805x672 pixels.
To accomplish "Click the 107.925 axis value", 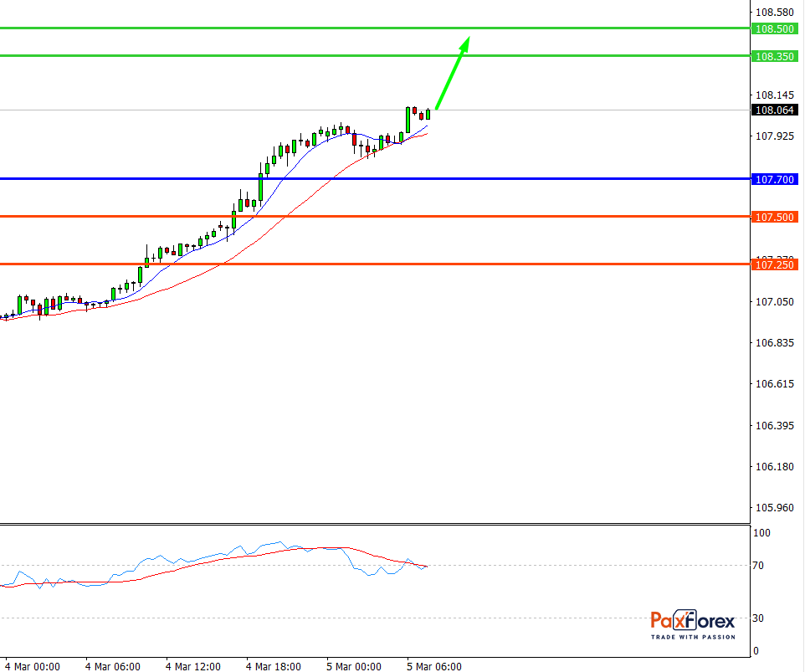I will click(x=775, y=136).
